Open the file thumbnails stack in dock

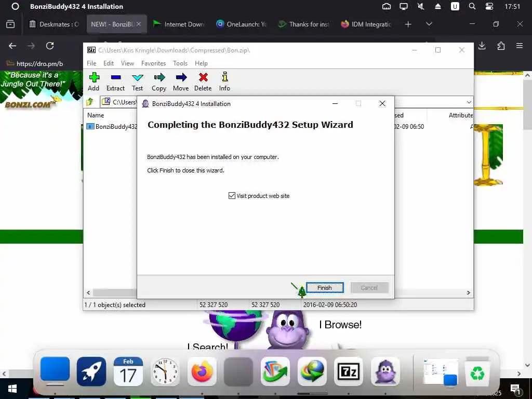[440, 372]
